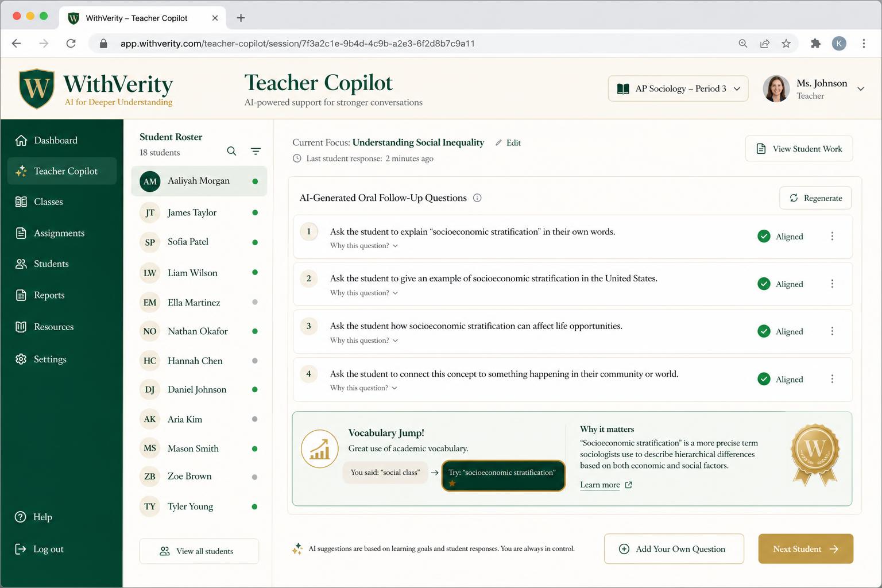Expand 'Why this question?' under question 3
The image size is (882, 588).
[x=364, y=341]
